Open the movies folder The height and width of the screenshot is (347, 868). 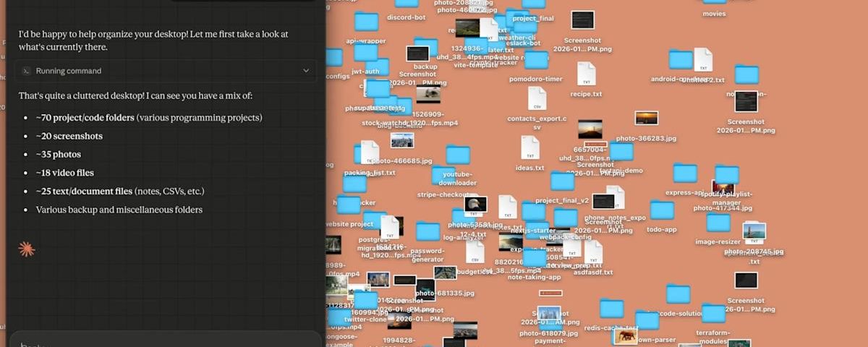point(714,2)
